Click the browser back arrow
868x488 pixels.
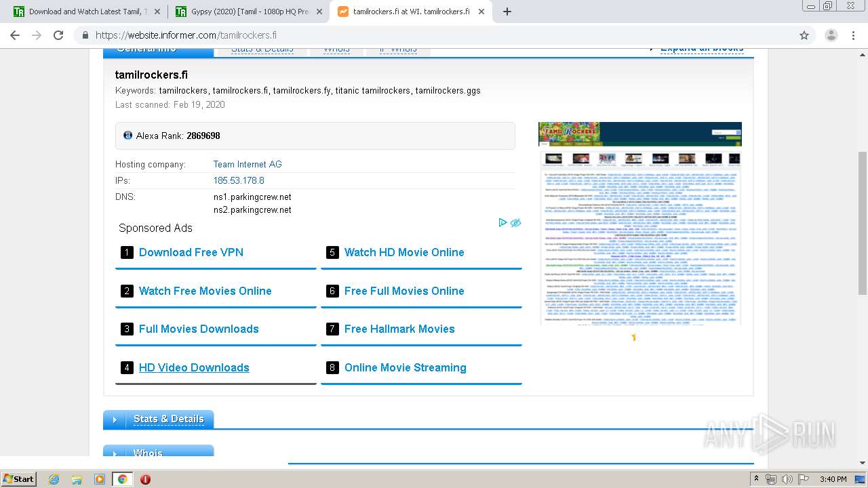(x=15, y=35)
